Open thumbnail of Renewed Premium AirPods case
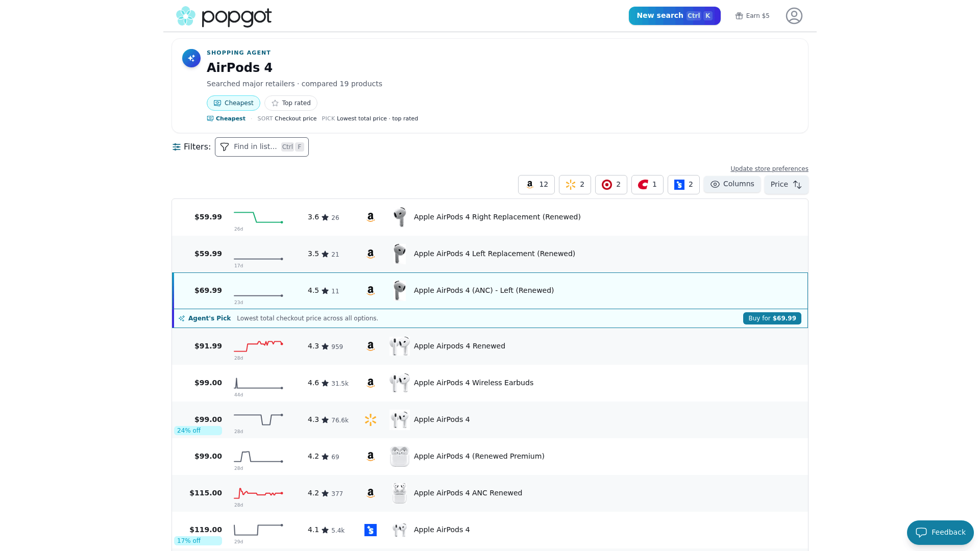Viewport: 980px width, 551px height. tap(400, 457)
